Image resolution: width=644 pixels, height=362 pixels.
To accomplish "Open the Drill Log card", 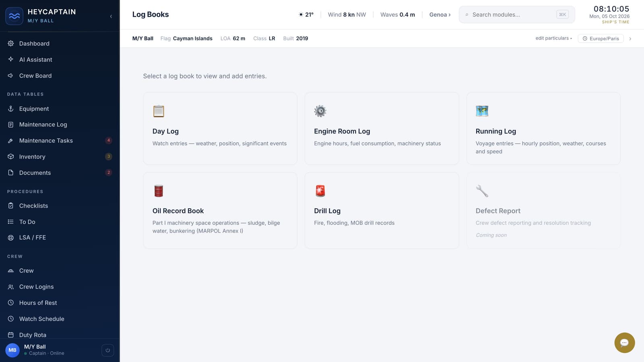I will point(382,210).
